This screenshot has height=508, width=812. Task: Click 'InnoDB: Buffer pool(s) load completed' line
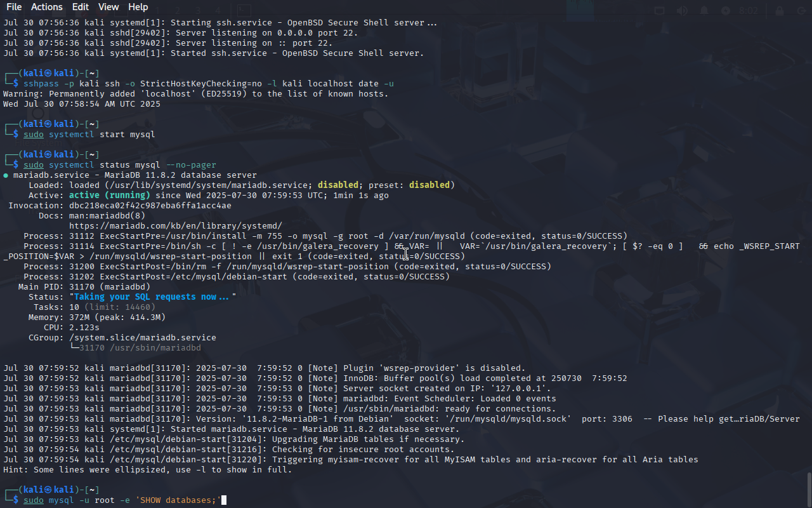coord(315,378)
